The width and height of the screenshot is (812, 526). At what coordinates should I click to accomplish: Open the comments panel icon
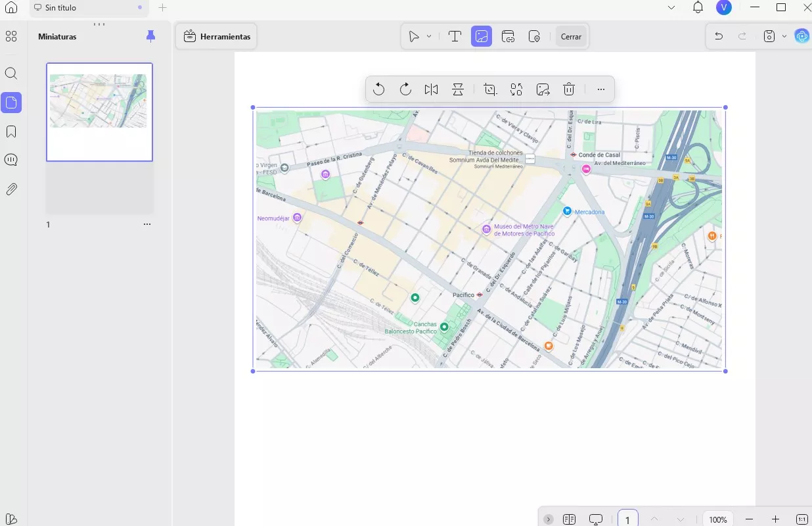coord(11,160)
